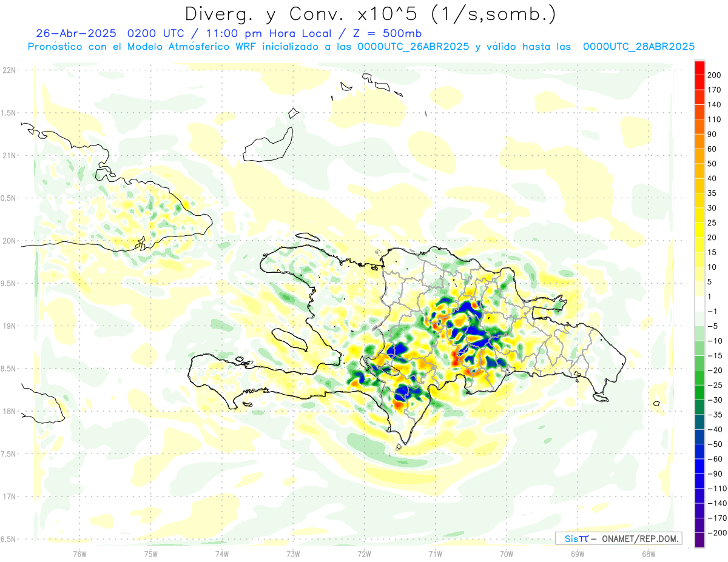This screenshot has height=562, width=728.
Task: Click the '7.5N' latitude label
Action: click(8, 453)
